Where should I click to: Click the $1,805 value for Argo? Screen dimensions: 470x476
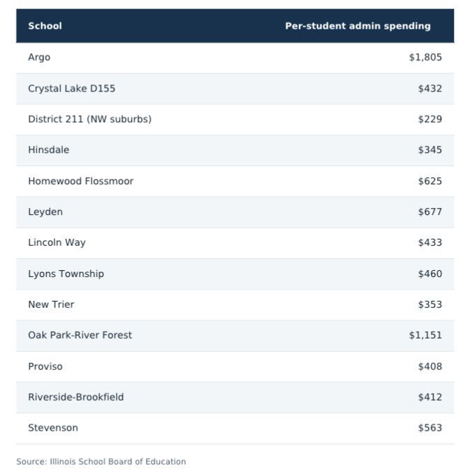click(x=425, y=57)
